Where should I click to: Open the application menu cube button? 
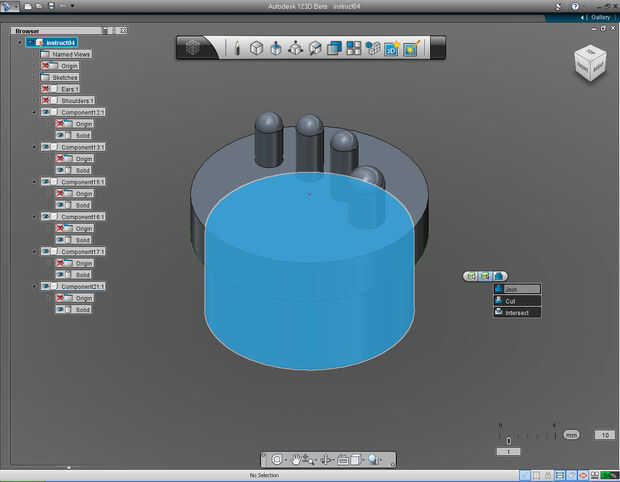pos(193,48)
